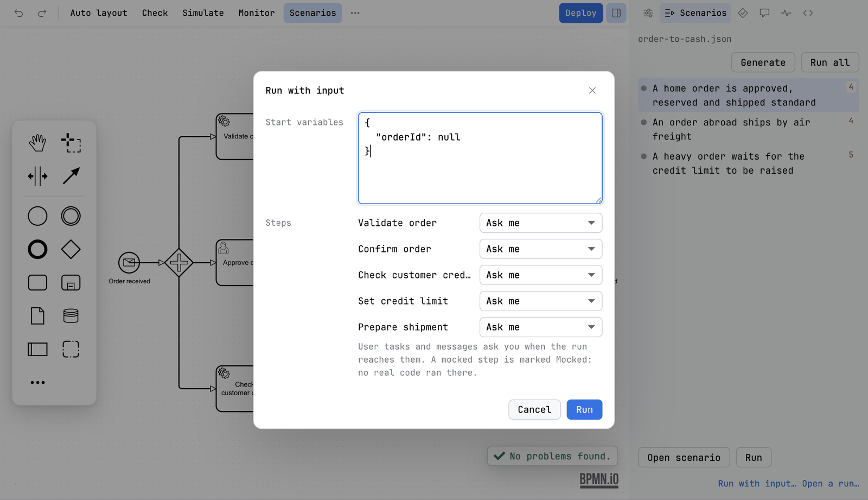Add an end event from the palette
Image resolution: width=868 pixels, height=500 pixels.
(37, 250)
